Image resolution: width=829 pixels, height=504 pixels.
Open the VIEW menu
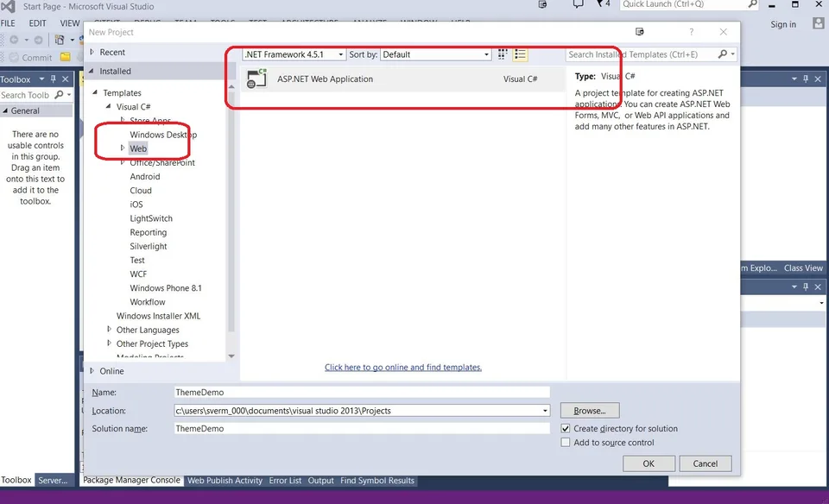click(x=70, y=23)
